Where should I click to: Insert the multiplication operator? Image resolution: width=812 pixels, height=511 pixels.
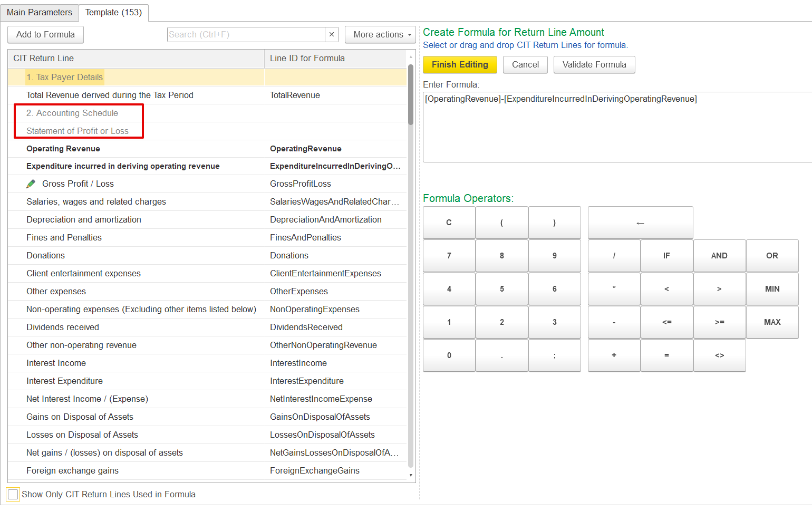click(614, 289)
